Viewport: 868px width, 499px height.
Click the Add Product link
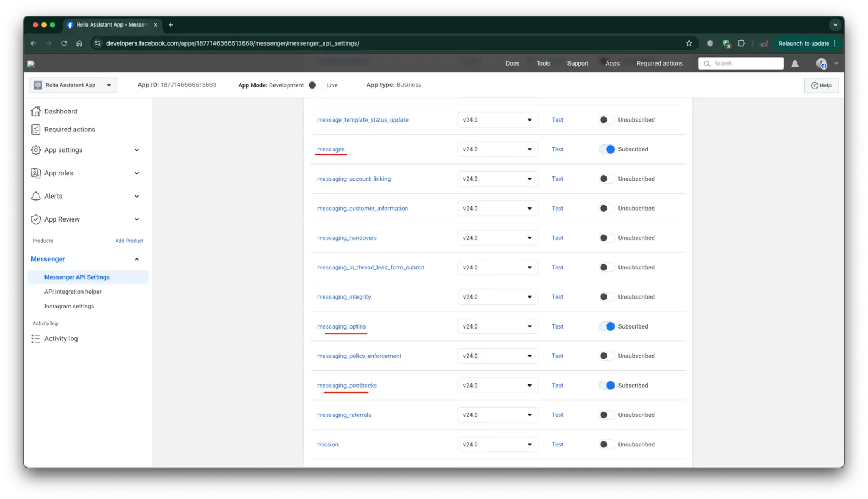pyautogui.click(x=129, y=241)
